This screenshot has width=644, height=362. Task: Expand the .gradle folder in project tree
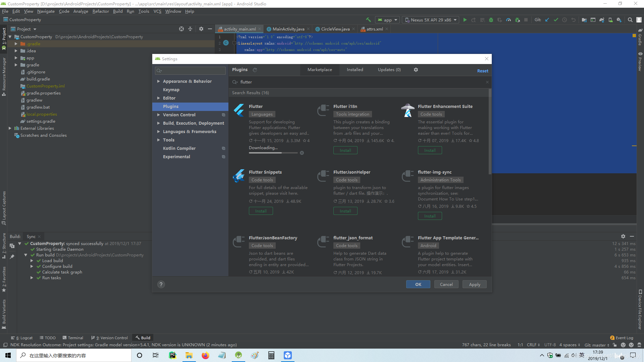(16, 44)
